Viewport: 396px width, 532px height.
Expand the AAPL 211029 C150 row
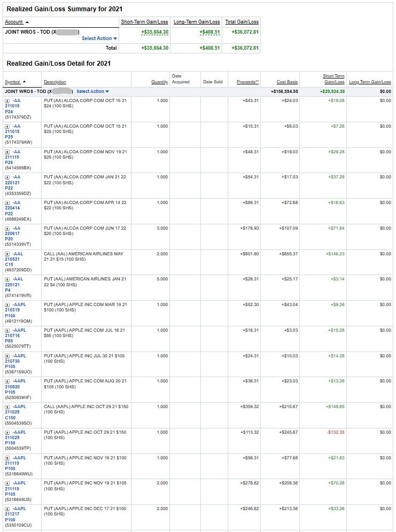click(7, 407)
